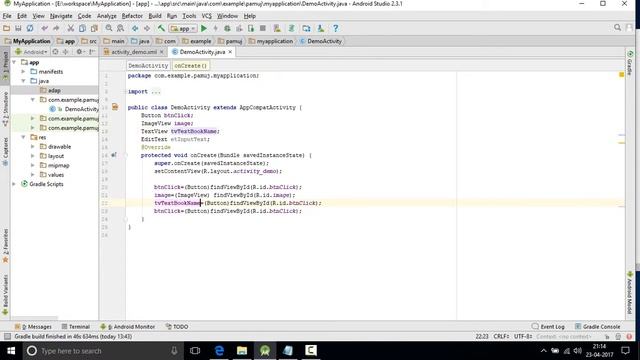Open the Refactor menu

132,16
